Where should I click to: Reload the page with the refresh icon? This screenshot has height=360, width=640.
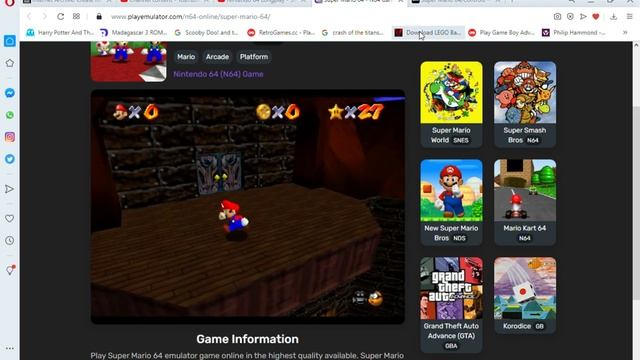[x=60, y=16]
